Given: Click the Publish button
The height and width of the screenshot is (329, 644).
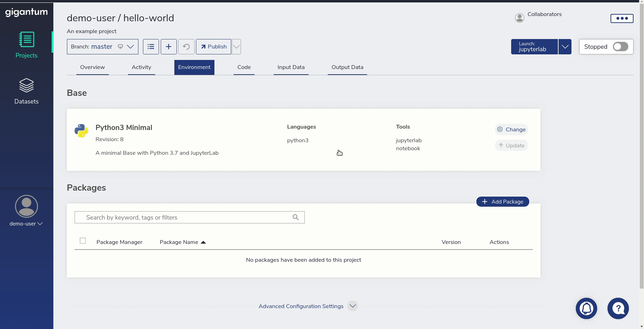Looking at the screenshot, I should tap(214, 47).
